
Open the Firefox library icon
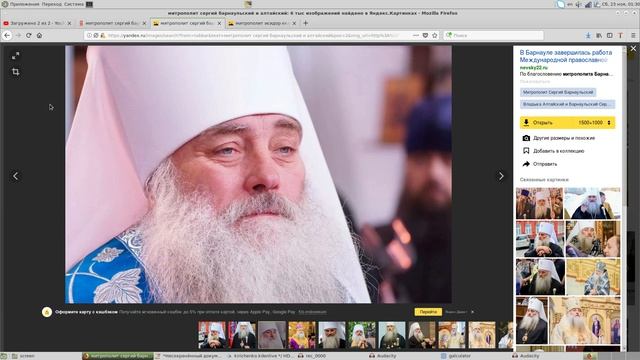pyautogui.click(x=599, y=36)
